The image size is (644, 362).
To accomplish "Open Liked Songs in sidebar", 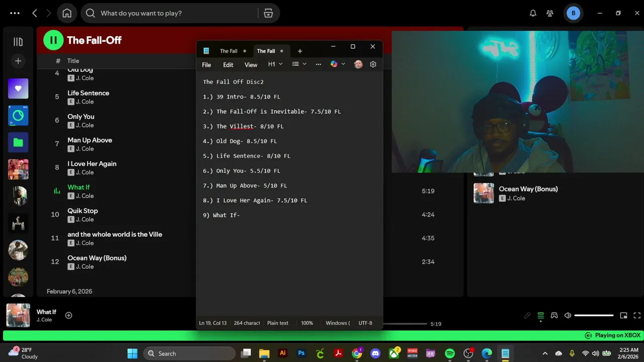I will [x=18, y=88].
